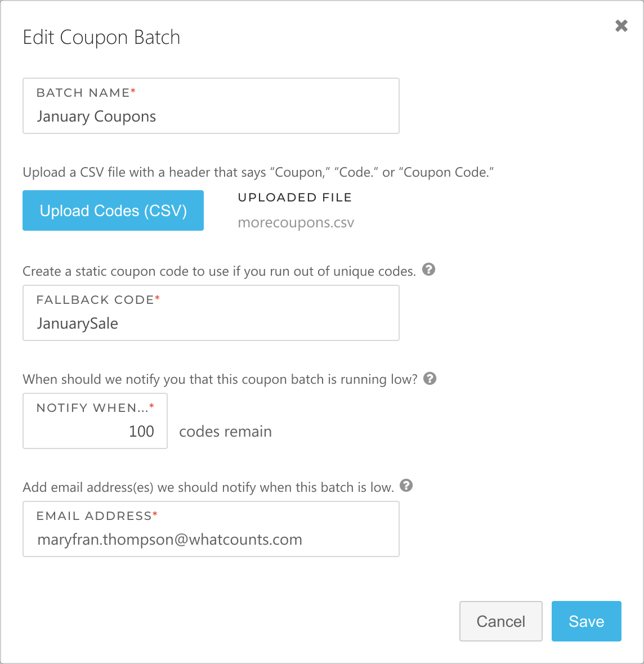Focus the January Coupons batch name field
The height and width of the screenshot is (664, 644).
coord(211,117)
